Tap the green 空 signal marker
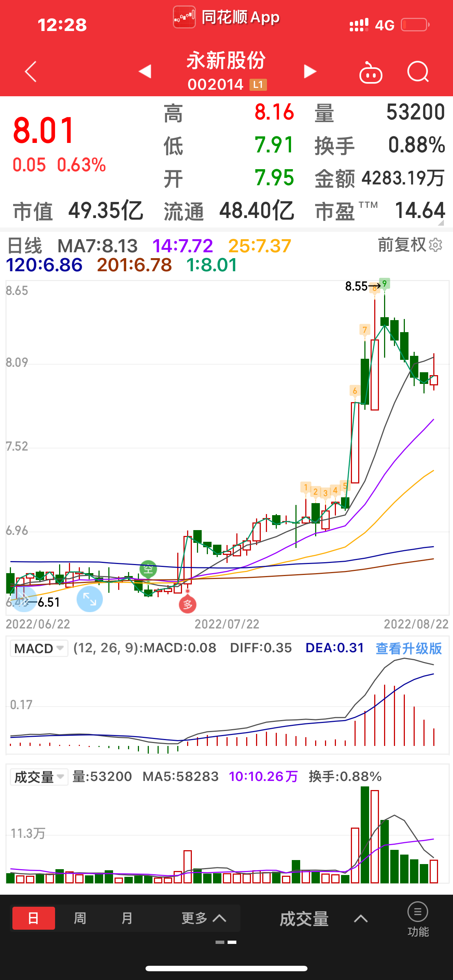 pyautogui.click(x=148, y=569)
